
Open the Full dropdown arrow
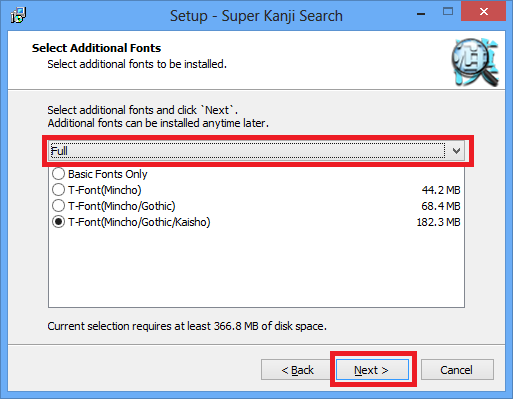456,151
